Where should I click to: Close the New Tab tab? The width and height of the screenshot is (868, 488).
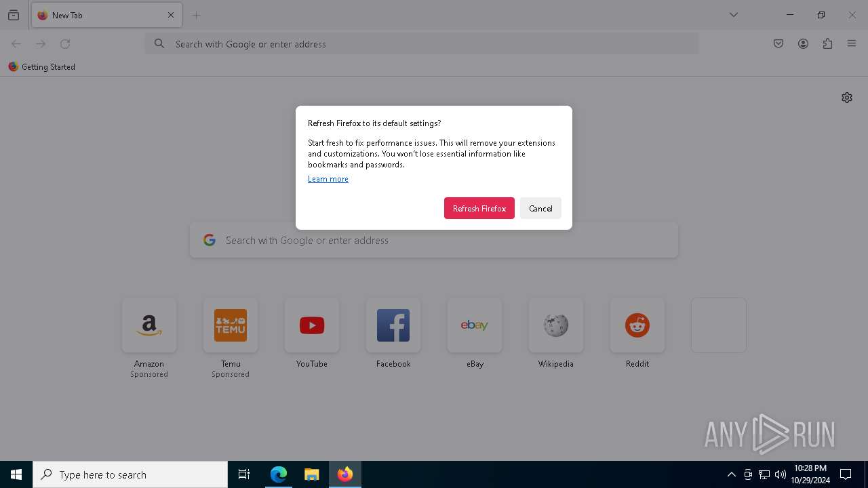point(171,15)
